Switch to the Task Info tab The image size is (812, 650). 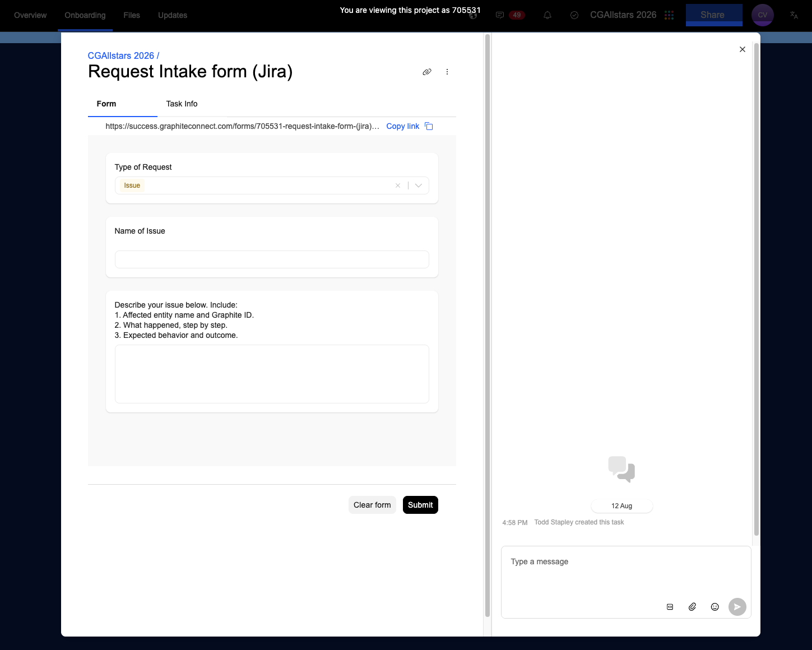coord(182,104)
